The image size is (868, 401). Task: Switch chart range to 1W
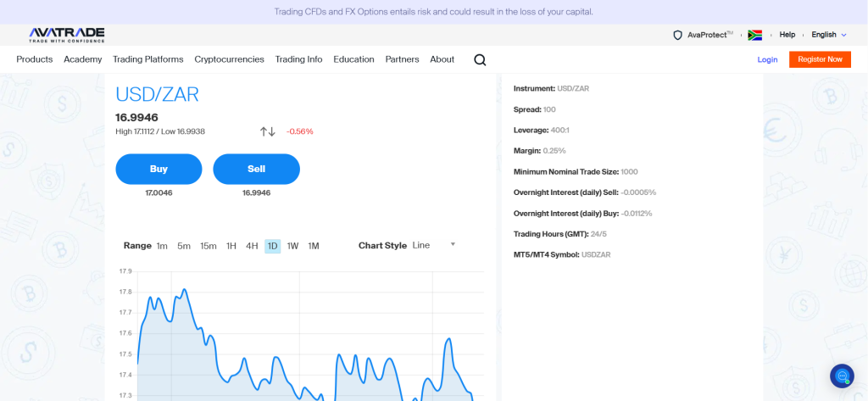tap(292, 246)
